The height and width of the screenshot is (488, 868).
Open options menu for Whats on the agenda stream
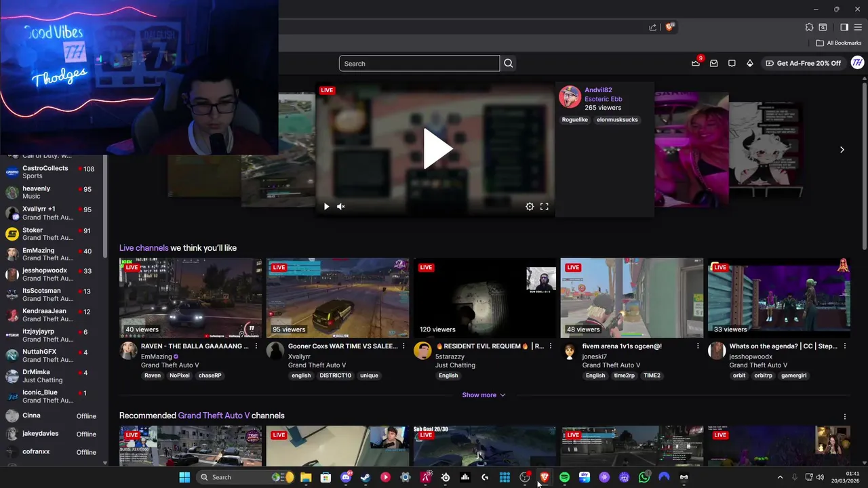(845, 346)
